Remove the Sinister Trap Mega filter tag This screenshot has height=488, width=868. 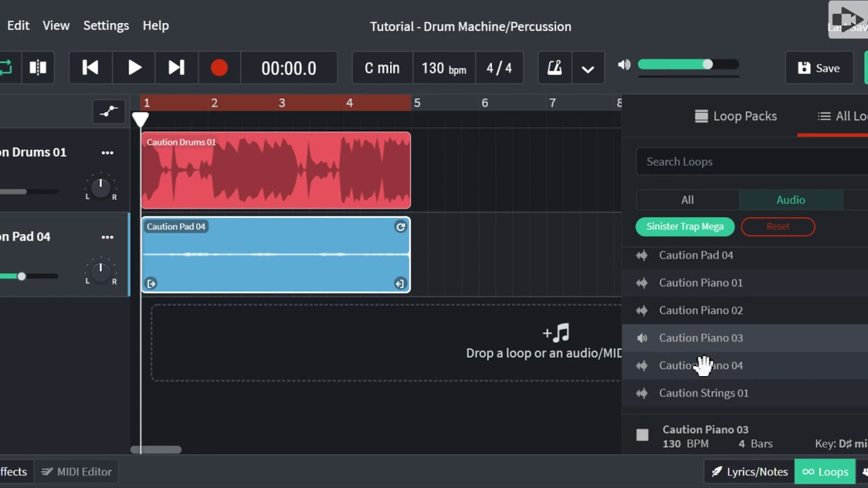click(685, 226)
